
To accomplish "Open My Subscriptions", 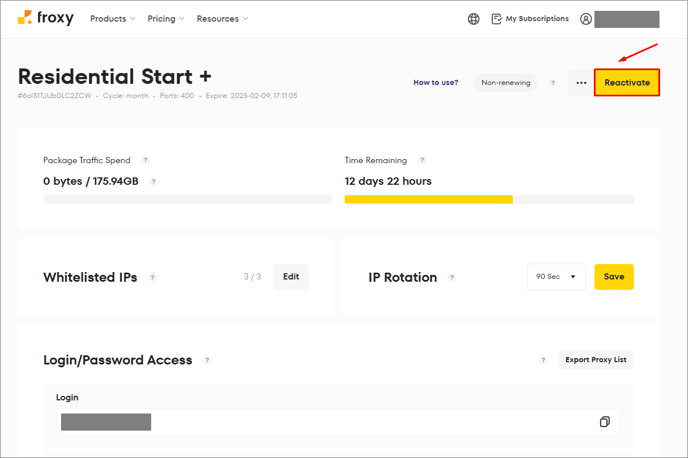I will [x=530, y=19].
